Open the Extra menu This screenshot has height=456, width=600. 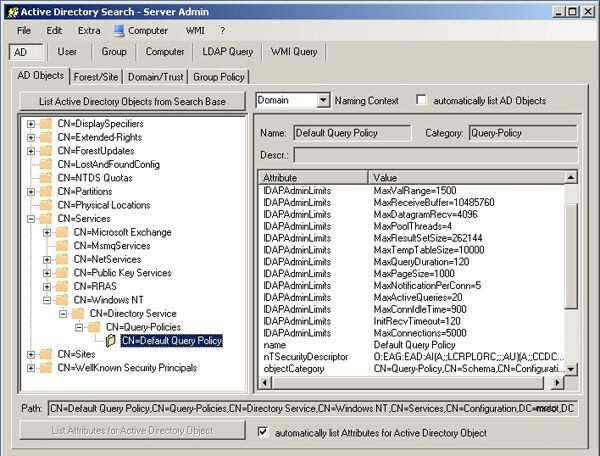pos(89,31)
